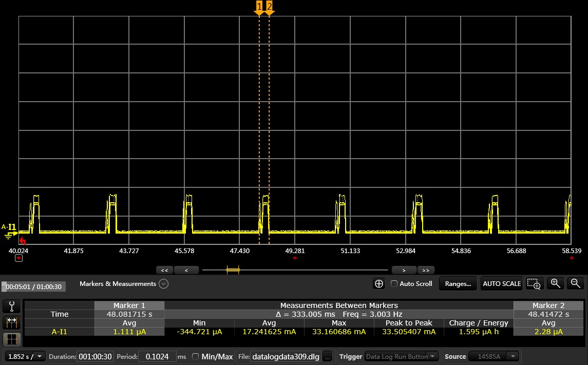588x365 pixels.
Task: Toggle the grid layout icon in the side panel
Action: pyautogui.click(x=12, y=339)
